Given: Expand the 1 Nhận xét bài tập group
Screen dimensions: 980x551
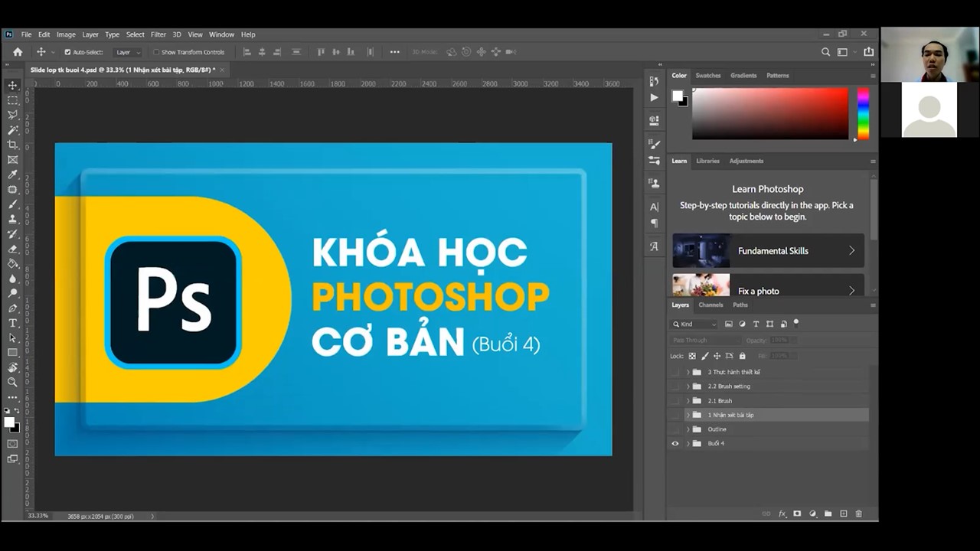Looking at the screenshot, I should point(688,415).
